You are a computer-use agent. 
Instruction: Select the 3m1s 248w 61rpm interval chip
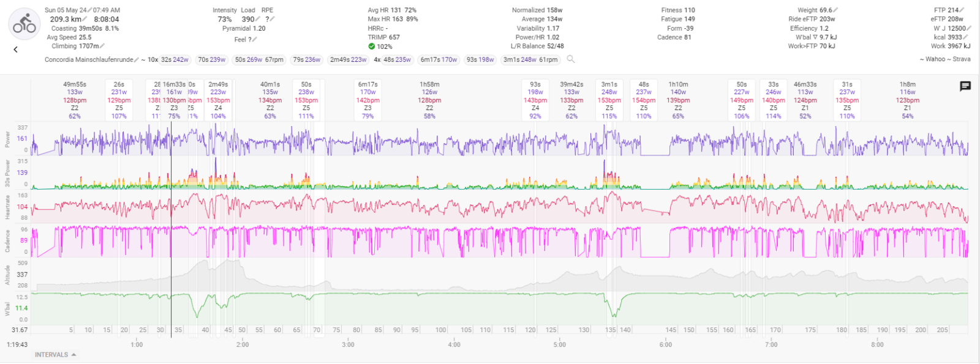point(530,60)
